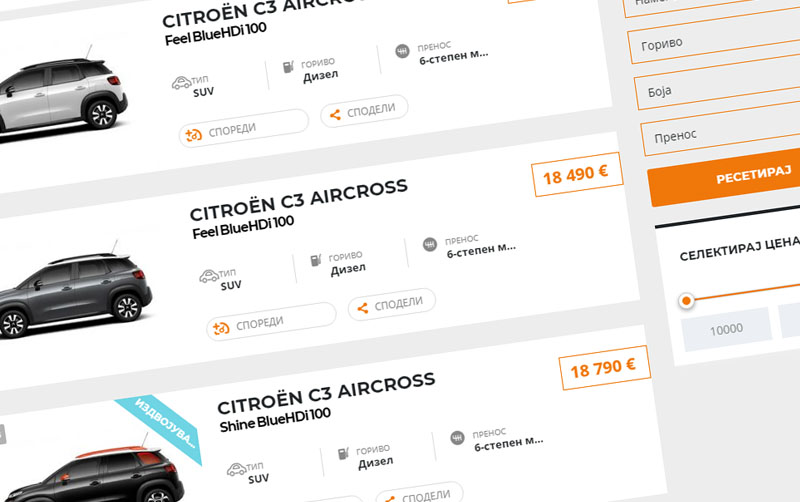Click fuel pump icon in first listing
The image size is (800, 502).
288,67
